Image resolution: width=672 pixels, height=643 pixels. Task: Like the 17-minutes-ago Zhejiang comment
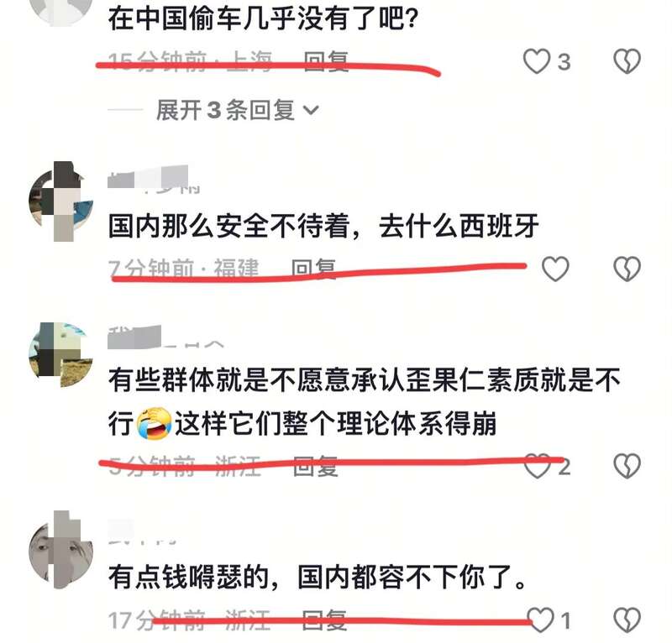pyautogui.click(x=541, y=619)
